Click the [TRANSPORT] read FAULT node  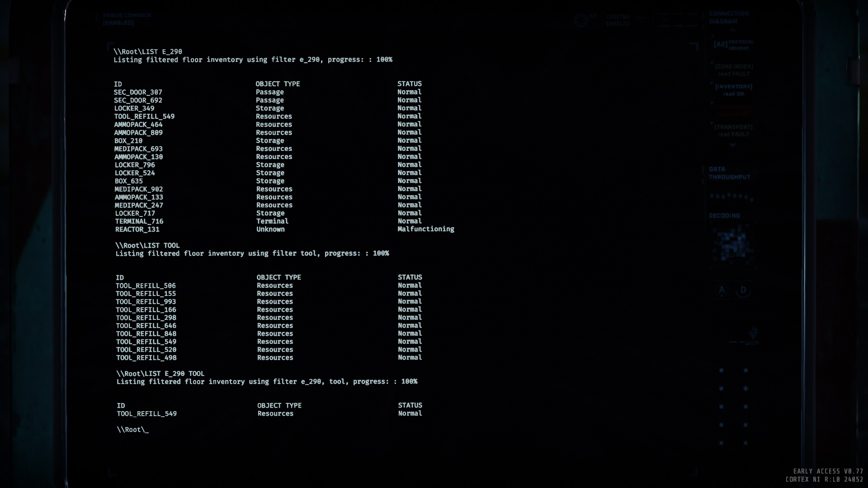[x=733, y=131]
